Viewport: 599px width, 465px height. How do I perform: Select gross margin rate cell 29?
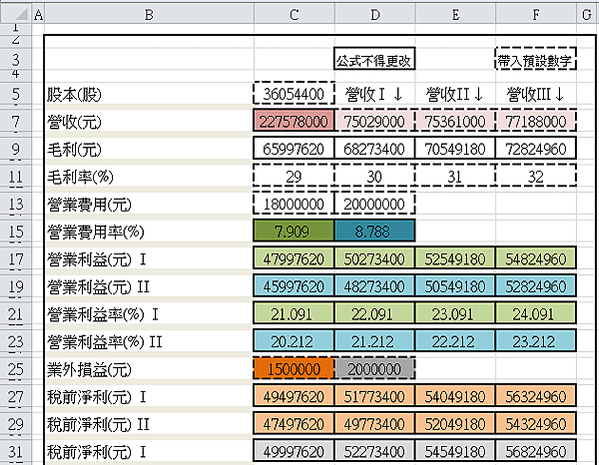(x=294, y=177)
